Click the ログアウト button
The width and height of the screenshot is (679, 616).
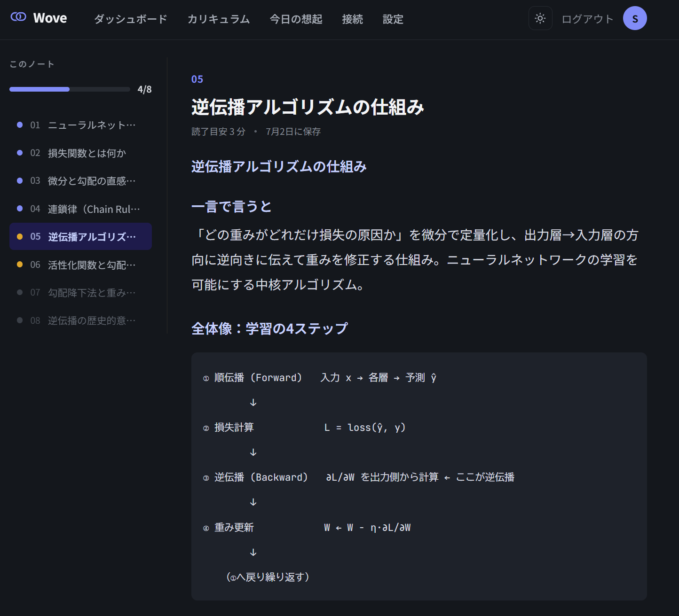click(x=588, y=19)
